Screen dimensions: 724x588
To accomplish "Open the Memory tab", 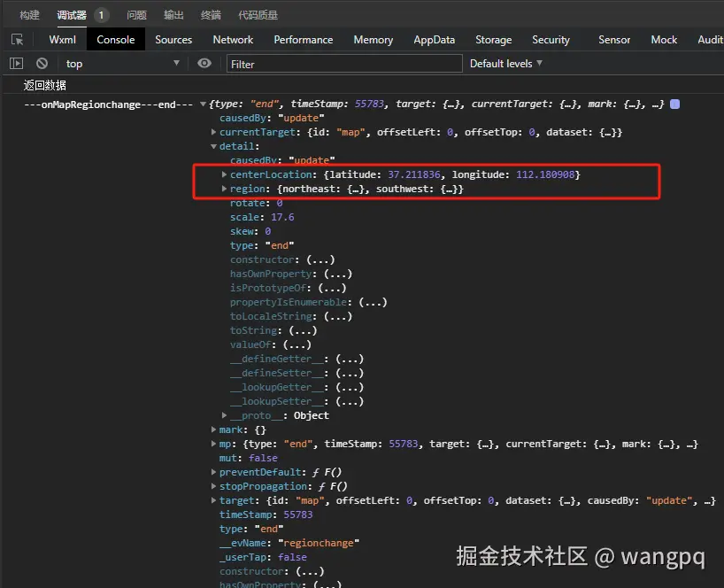I will click(x=374, y=40).
